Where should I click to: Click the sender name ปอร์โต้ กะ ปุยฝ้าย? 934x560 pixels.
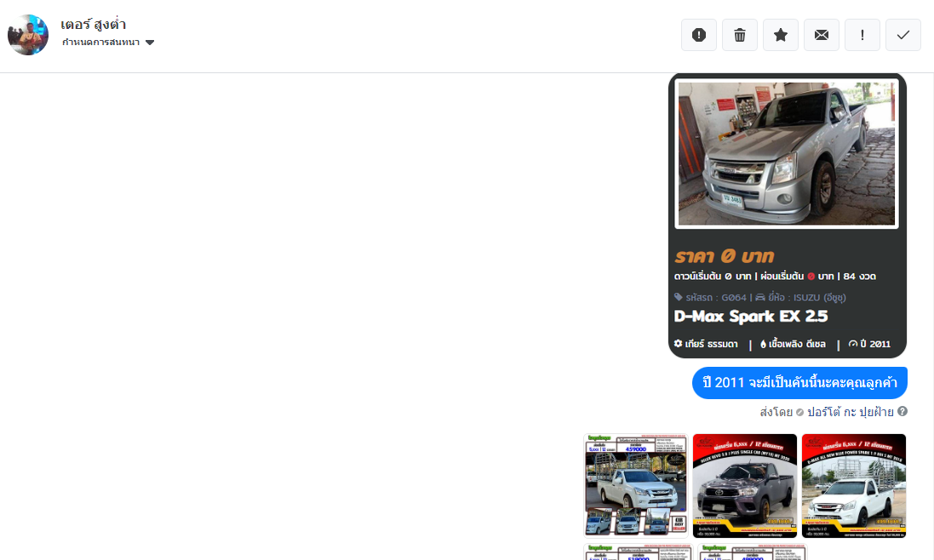[x=850, y=412]
